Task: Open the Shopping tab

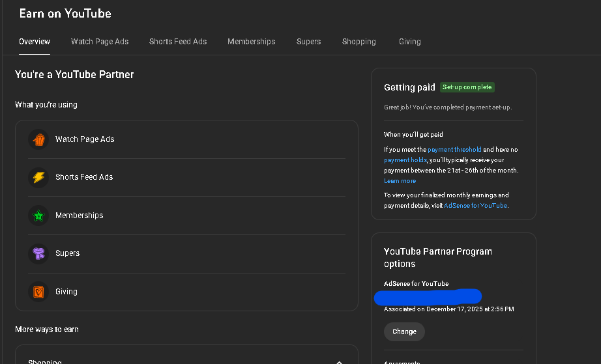Action: [x=359, y=41]
